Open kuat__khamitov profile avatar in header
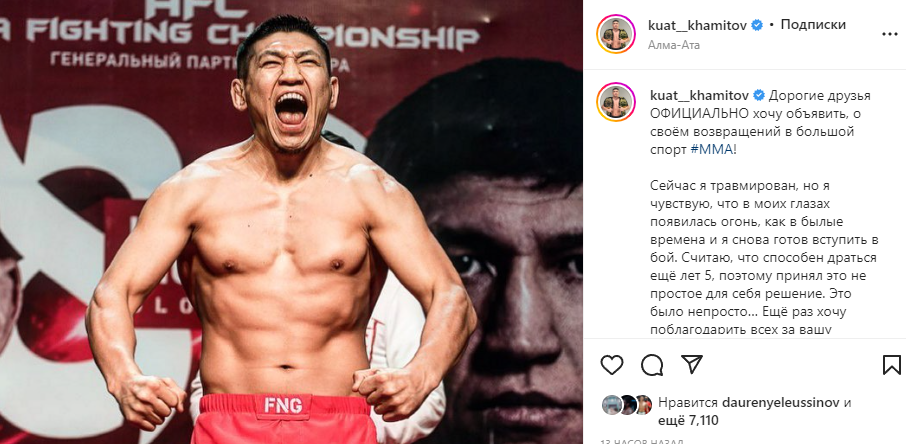The width and height of the screenshot is (906, 444). point(616,34)
